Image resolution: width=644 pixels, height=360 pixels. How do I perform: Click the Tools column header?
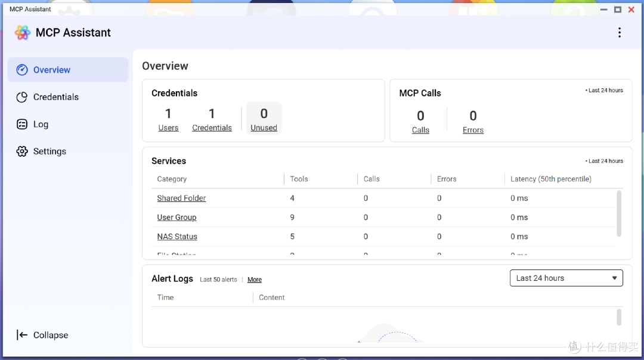click(x=299, y=179)
